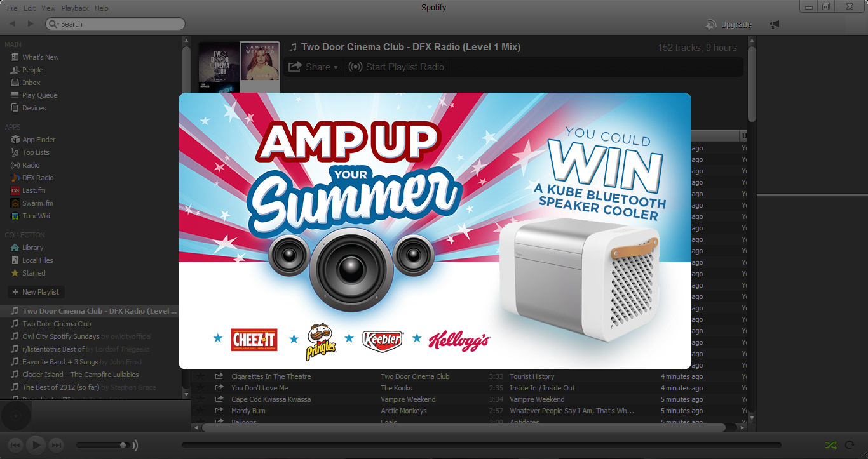Image resolution: width=868 pixels, height=459 pixels.
Task: Click the megaphone notifications icon
Action: pos(774,25)
